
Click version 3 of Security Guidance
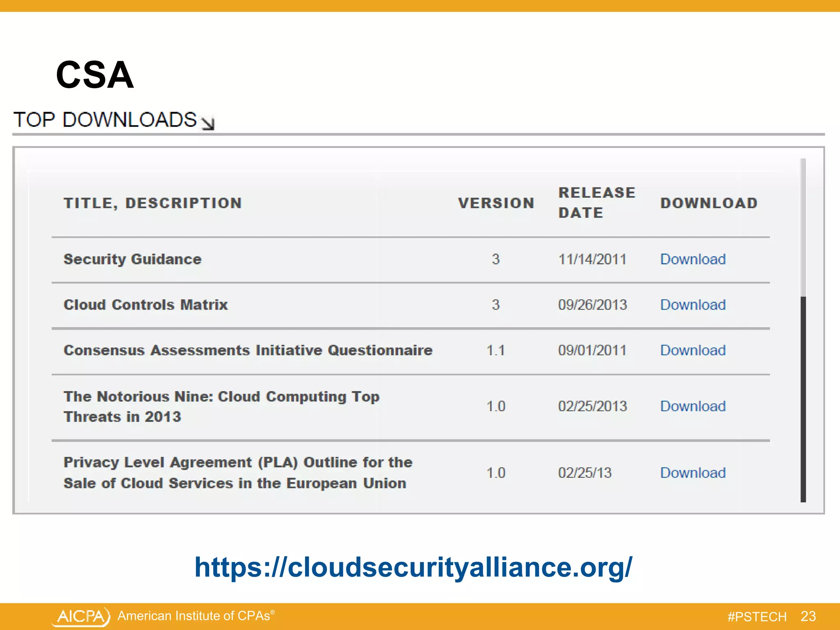[x=495, y=259]
